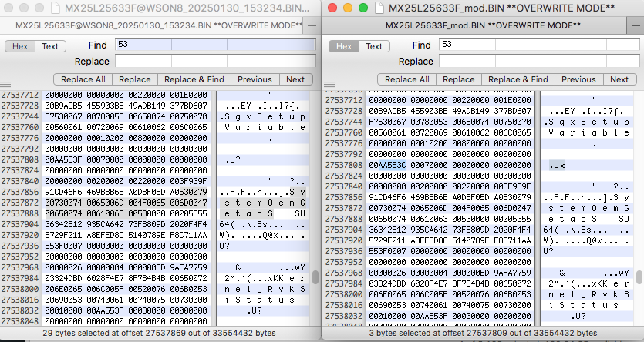
Task: Add a new tab in the right window
Action: coord(636,26)
